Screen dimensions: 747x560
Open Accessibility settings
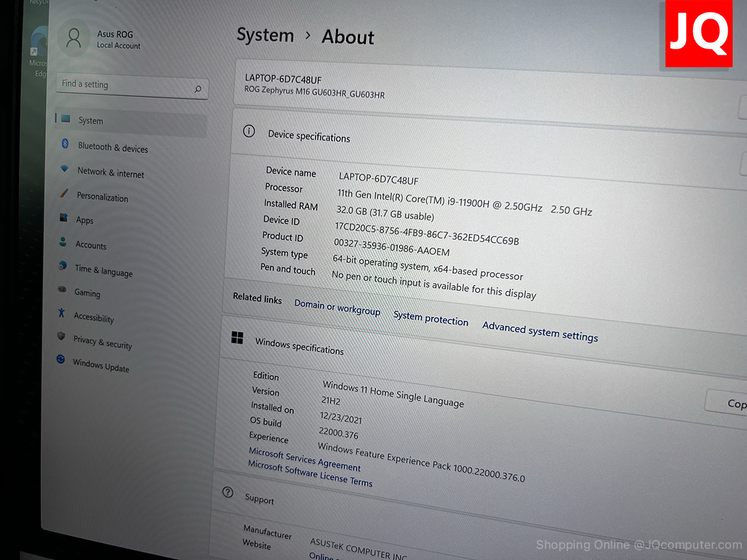[93, 317]
